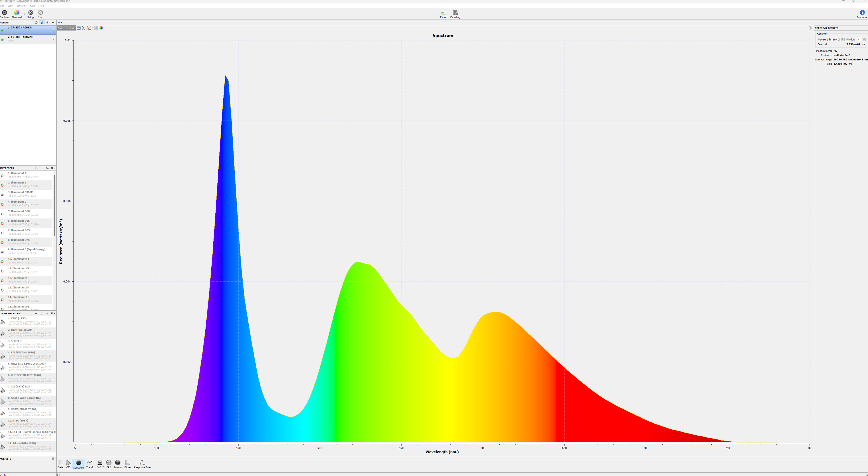868x476 pixels.
Task: Select the sRGB color profile entry
Action: tap(27, 366)
